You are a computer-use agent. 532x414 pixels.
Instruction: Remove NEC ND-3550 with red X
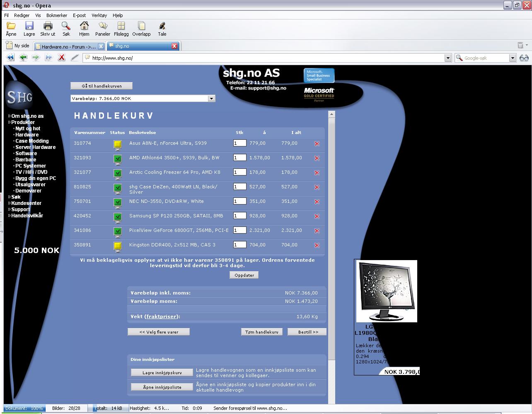[317, 202]
